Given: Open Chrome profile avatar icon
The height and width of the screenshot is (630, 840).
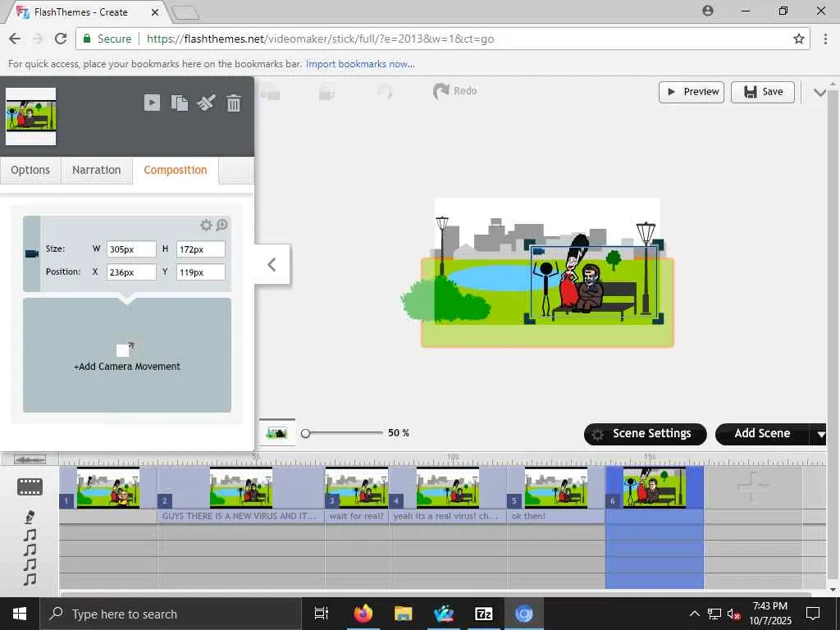Looking at the screenshot, I should pyautogui.click(x=708, y=11).
